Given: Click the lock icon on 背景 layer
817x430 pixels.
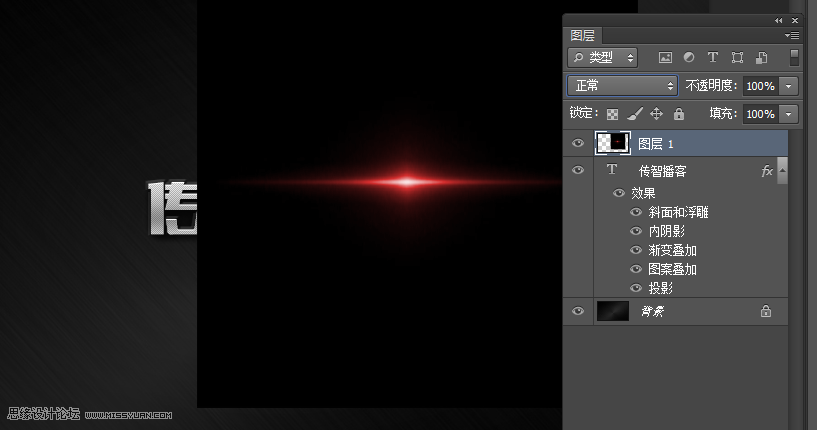Looking at the screenshot, I should [765, 311].
